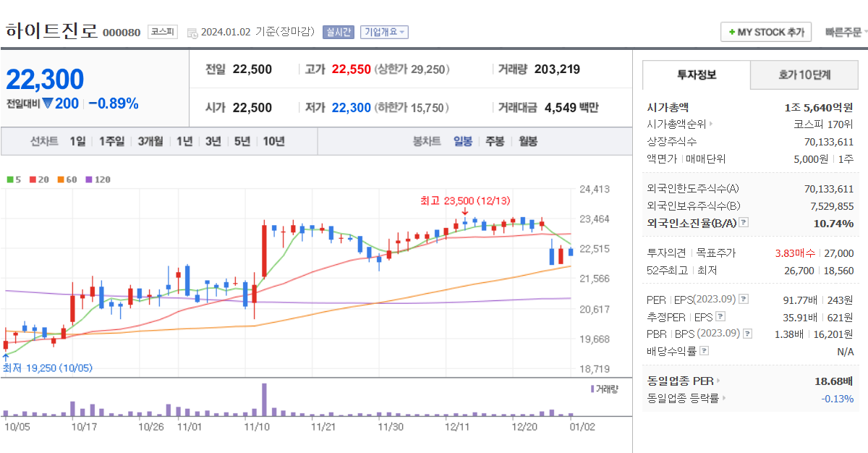Viewport: 868px width, 453px height.
Task: Click the 거래량 value 203,219
Action: click(x=557, y=69)
